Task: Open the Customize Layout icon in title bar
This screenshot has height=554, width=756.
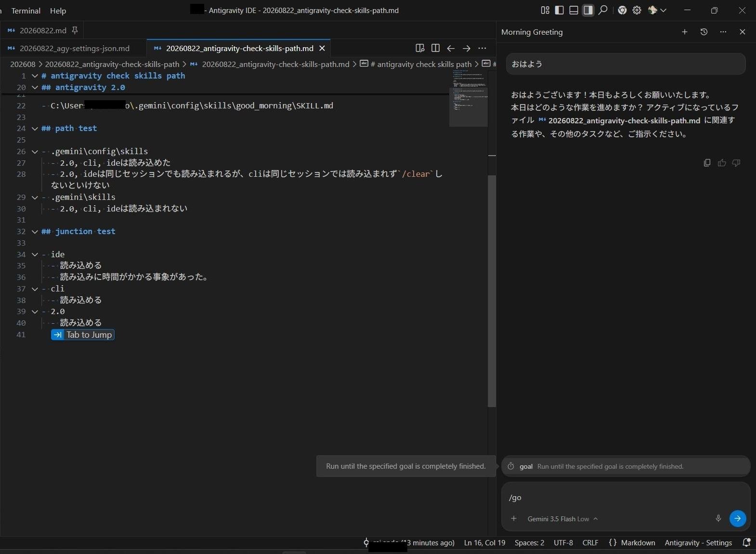Action: (x=545, y=10)
